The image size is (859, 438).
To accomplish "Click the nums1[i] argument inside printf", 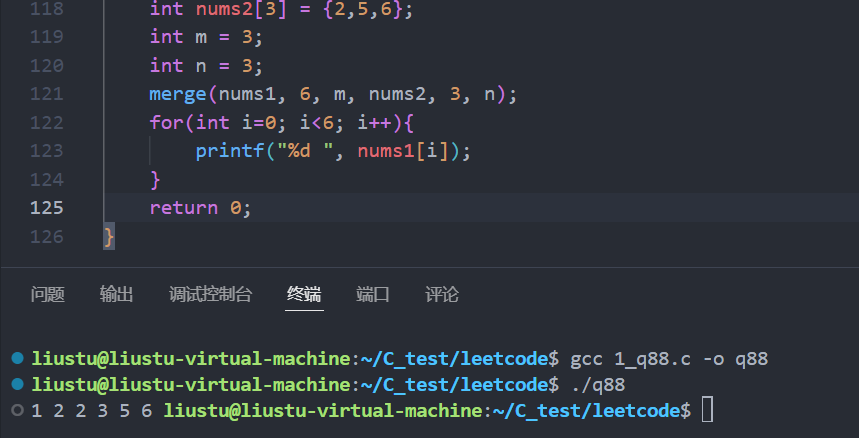I will (x=405, y=151).
